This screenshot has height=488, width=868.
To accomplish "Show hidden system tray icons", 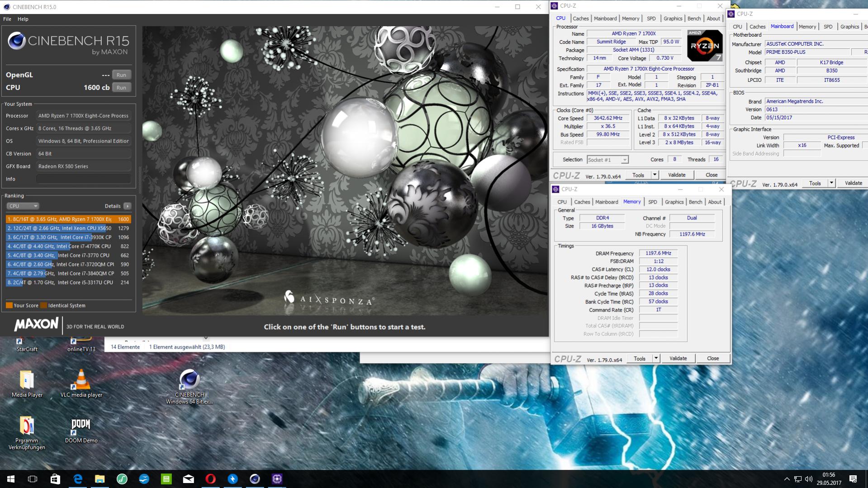I will pos(787,479).
